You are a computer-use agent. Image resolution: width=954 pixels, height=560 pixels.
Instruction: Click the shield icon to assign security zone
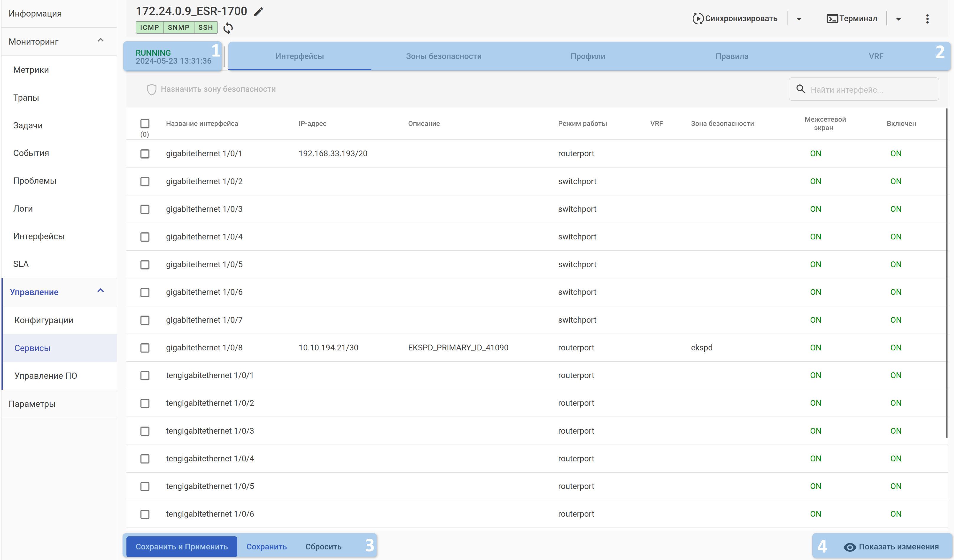click(x=151, y=89)
